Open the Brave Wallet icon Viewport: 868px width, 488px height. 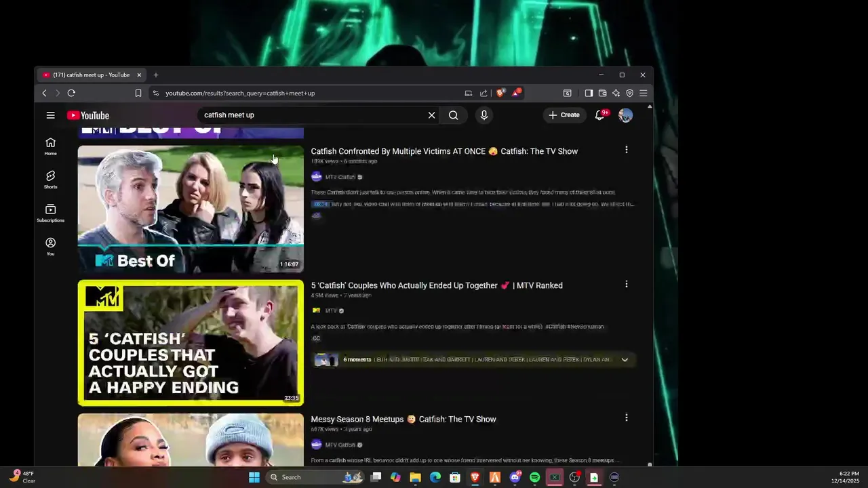[602, 93]
